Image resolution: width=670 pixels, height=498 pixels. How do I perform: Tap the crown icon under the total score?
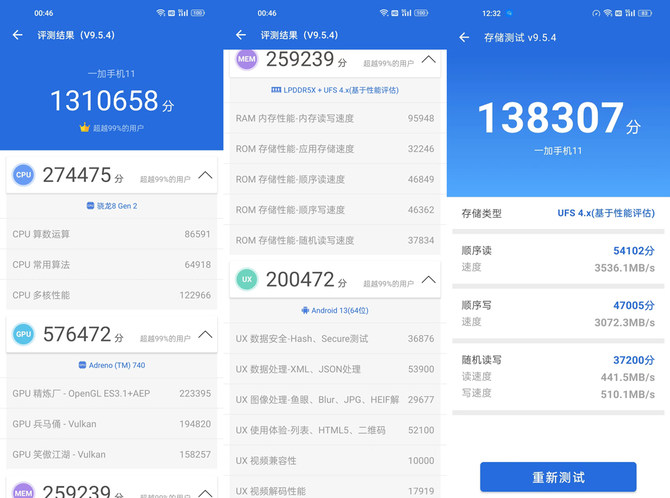pyautogui.click(x=84, y=128)
